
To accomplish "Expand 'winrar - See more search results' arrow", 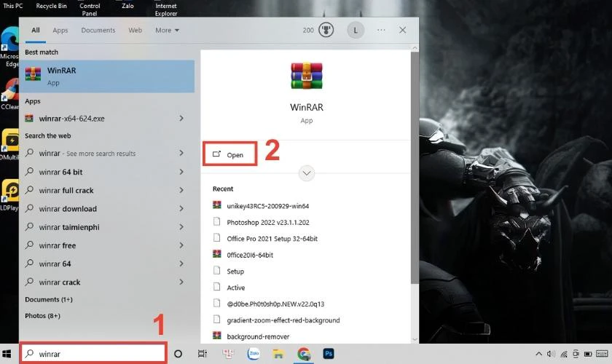I will pyautogui.click(x=181, y=153).
